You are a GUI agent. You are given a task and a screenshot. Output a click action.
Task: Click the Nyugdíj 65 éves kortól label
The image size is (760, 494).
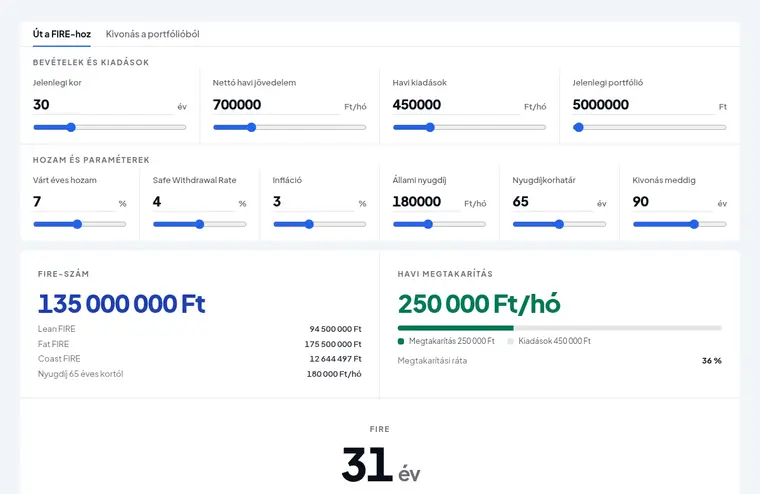click(x=80, y=374)
